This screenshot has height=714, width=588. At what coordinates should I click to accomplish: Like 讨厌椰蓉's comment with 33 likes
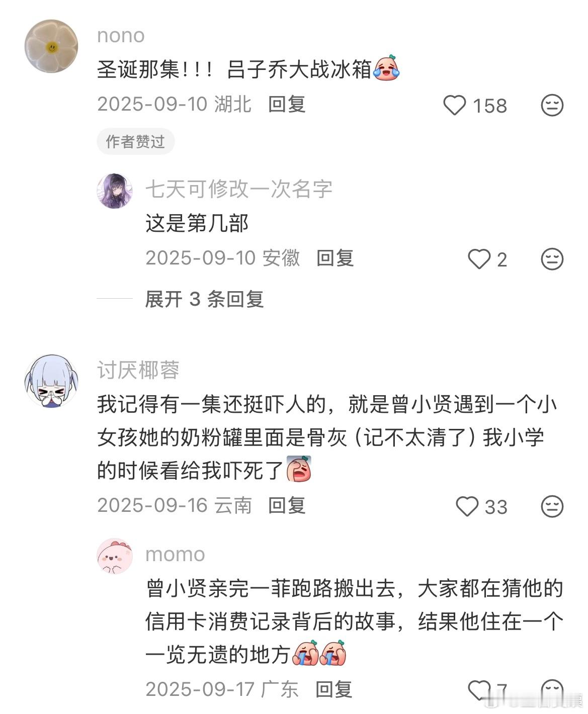(467, 506)
